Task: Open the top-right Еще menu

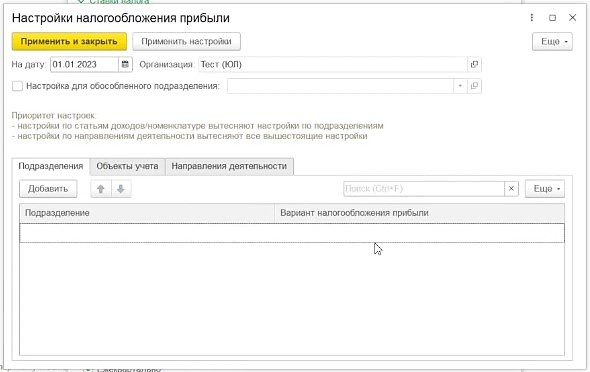Action: pyautogui.click(x=552, y=41)
